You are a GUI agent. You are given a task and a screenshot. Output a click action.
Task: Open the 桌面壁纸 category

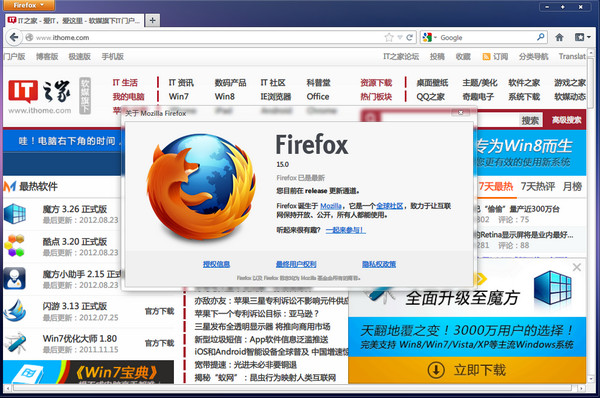click(432, 83)
